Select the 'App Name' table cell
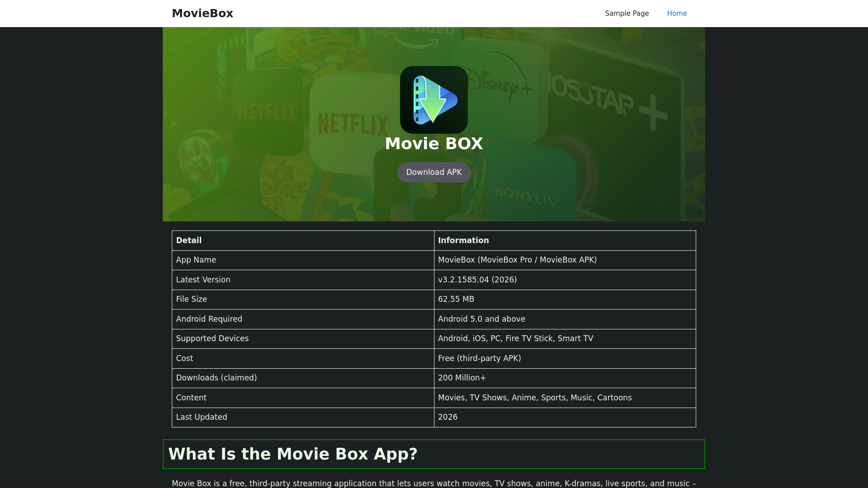 303,260
